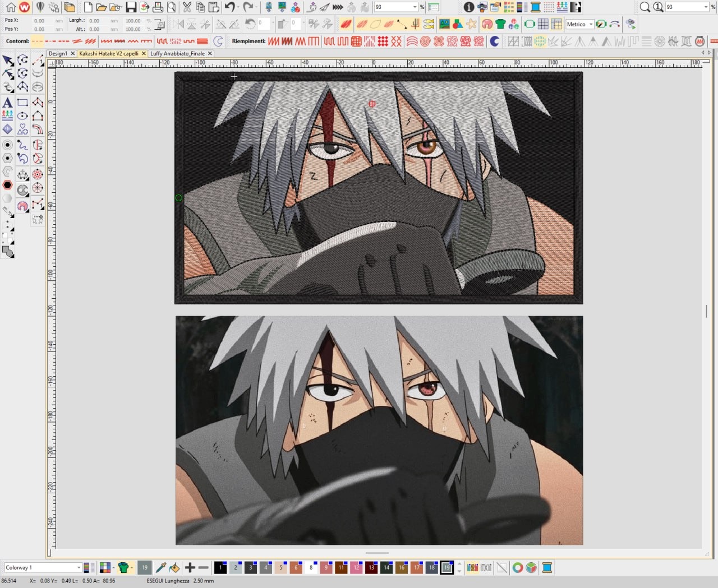Copy selection with the copy icon
The image size is (718, 588).
tap(200, 7)
